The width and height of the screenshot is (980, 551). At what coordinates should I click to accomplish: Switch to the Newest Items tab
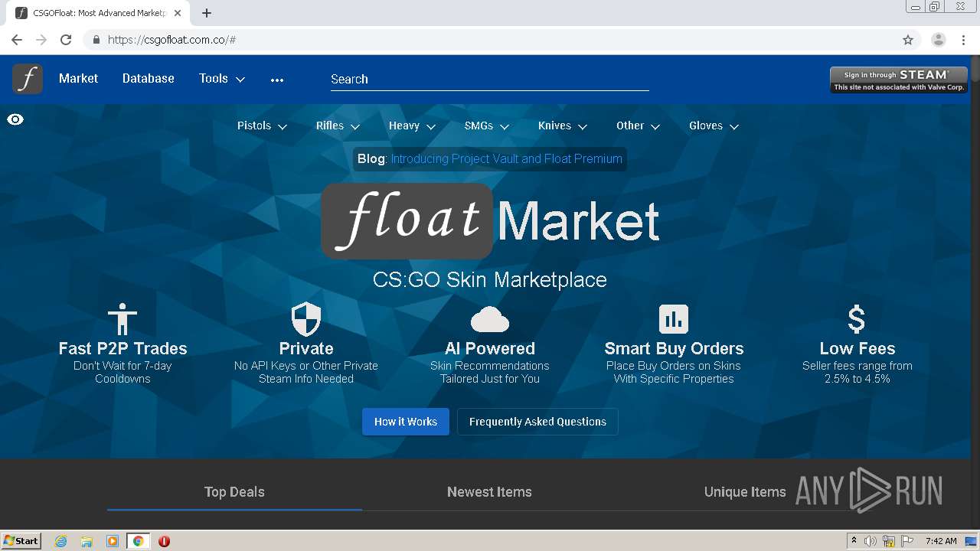(x=489, y=492)
